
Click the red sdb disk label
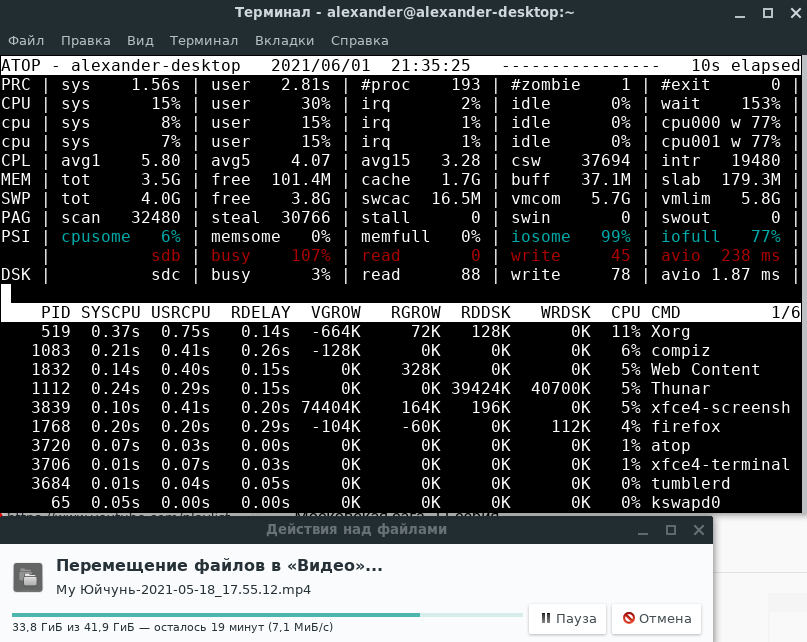166,256
